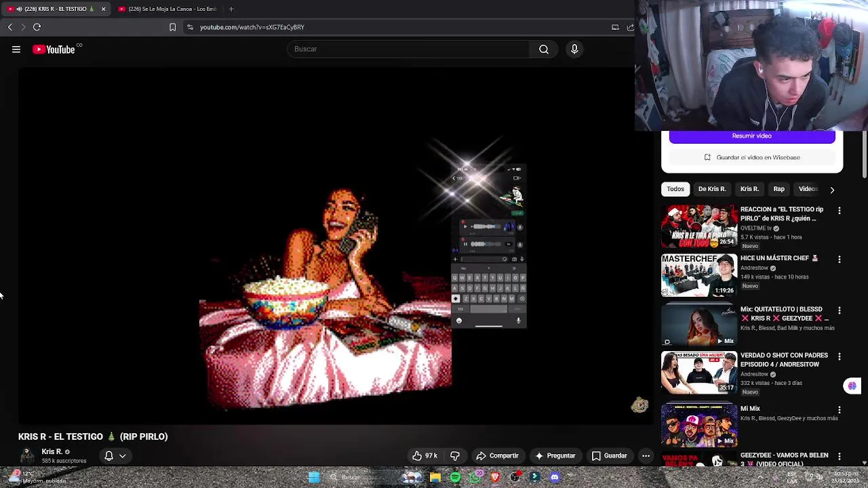The image size is (868, 488).
Task: Open the YouTube hamburger guide menu
Action: tap(16, 49)
